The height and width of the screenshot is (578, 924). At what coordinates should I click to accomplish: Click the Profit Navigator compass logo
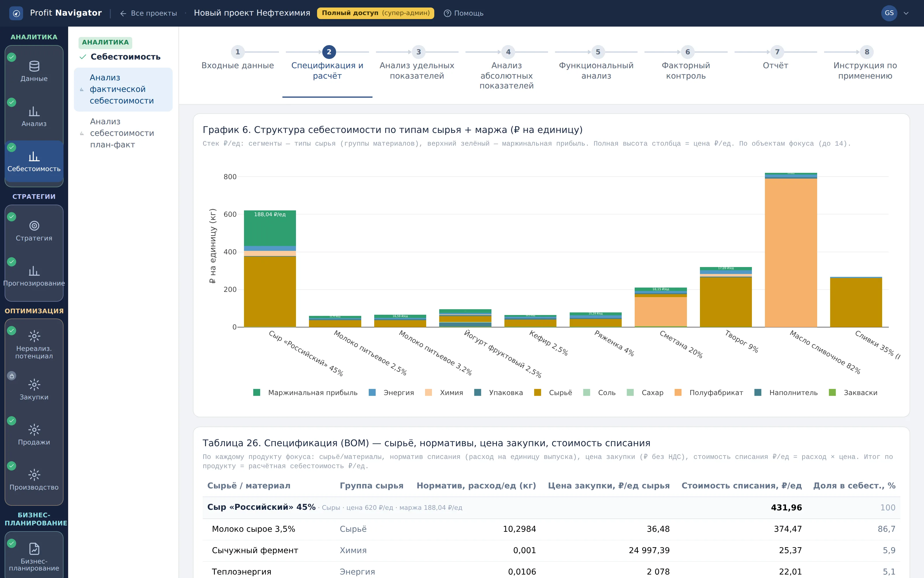point(16,13)
